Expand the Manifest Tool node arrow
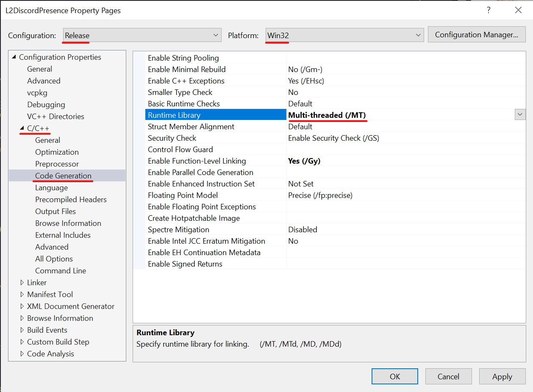Viewport: 533px width, 392px height. tap(22, 294)
